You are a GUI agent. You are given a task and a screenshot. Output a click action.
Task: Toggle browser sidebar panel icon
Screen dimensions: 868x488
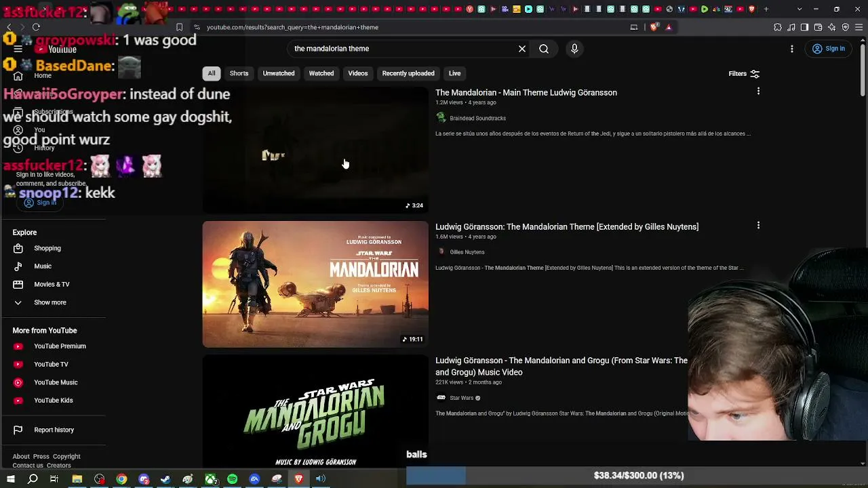pyautogui.click(x=804, y=27)
